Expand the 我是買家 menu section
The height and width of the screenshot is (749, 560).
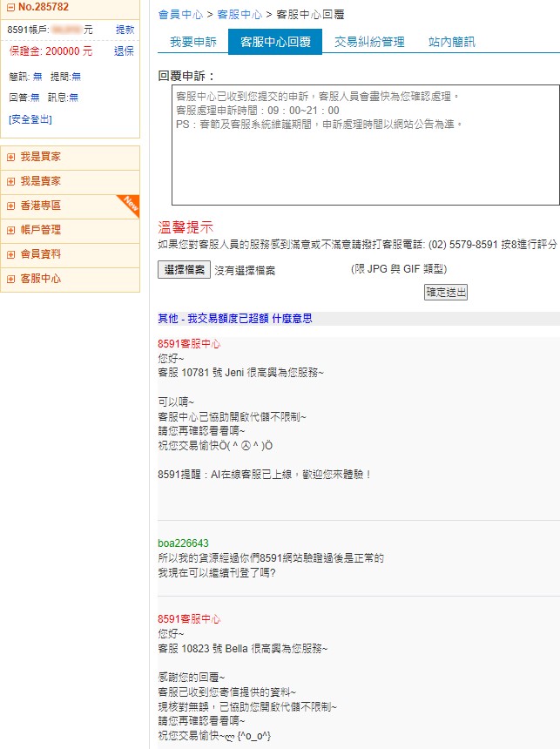11,157
